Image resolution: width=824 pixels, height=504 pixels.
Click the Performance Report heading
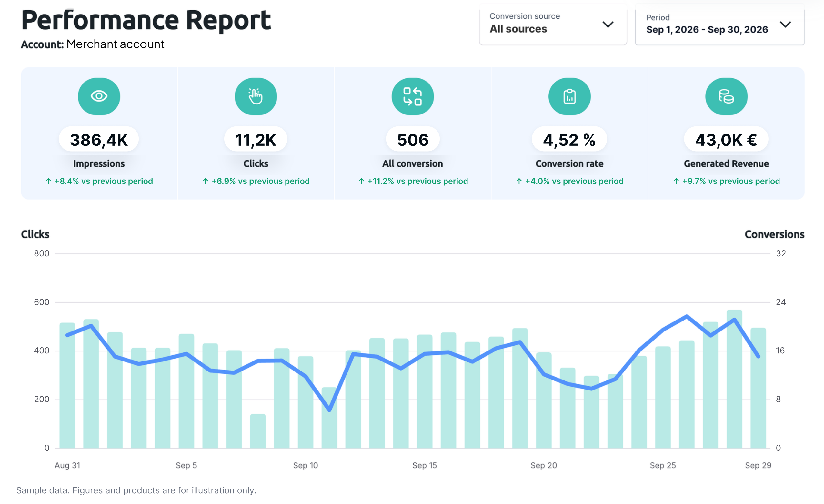click(x=146, y=21)
